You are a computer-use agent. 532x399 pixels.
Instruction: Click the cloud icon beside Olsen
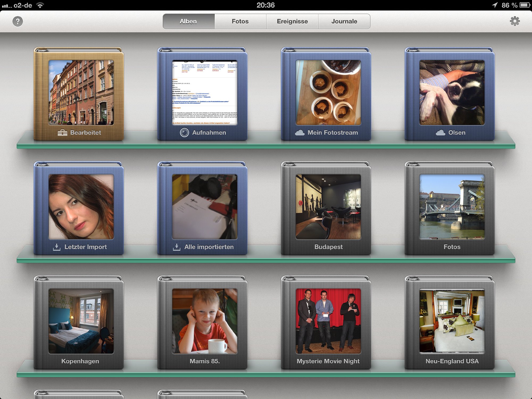coord(440,132)
